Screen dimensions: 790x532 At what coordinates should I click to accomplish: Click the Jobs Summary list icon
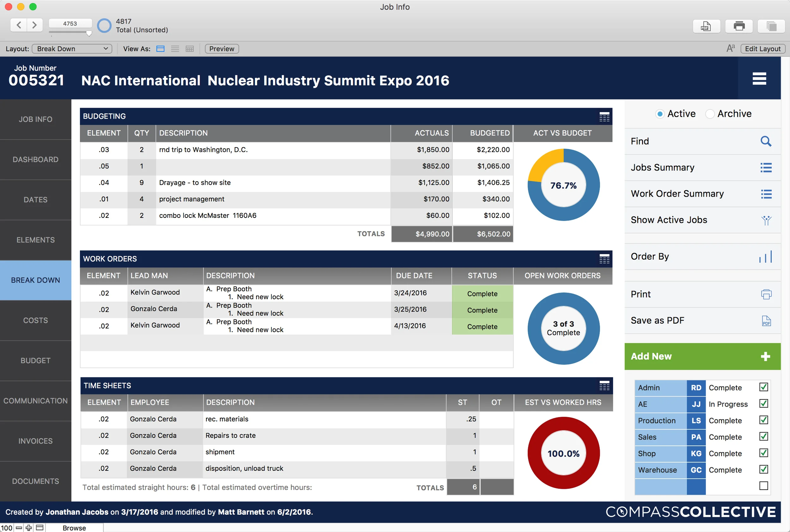[766, 168]
